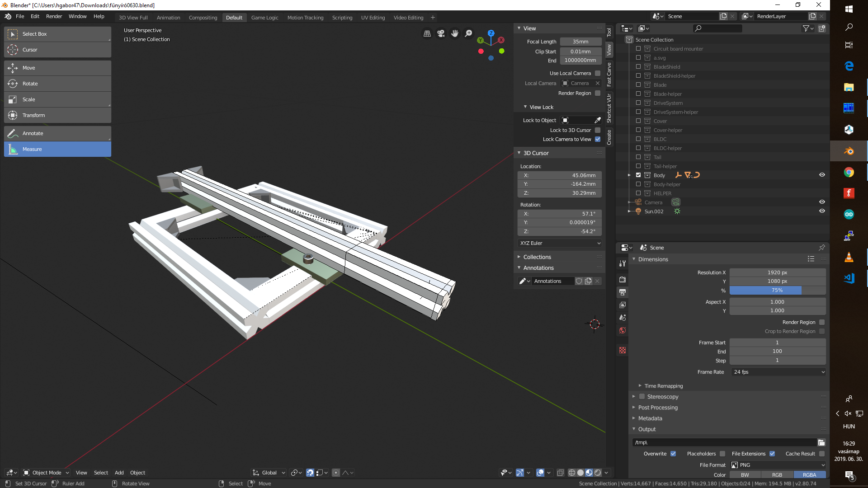Switch to wireframe shading mode
The width and height of the screenshot is (868, 488).
[x=572, y=473]
